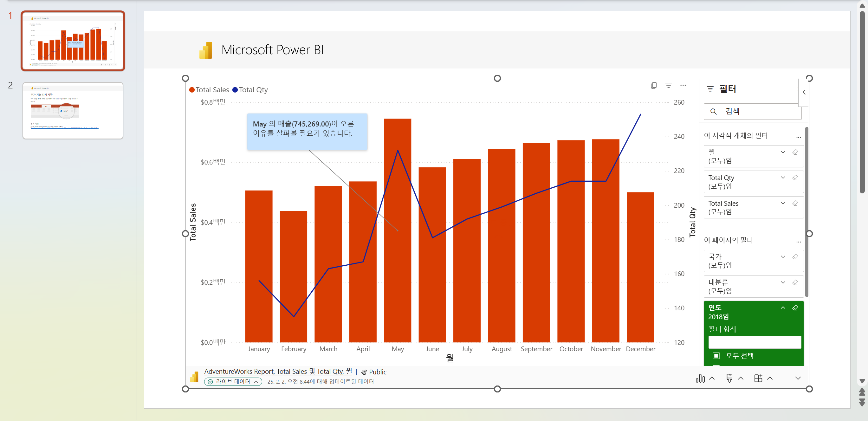Open the chart filter icon

669,86
